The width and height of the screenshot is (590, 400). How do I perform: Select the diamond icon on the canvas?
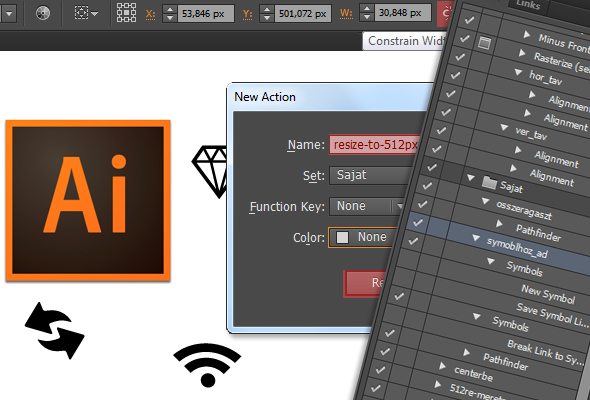coord(210,172)
